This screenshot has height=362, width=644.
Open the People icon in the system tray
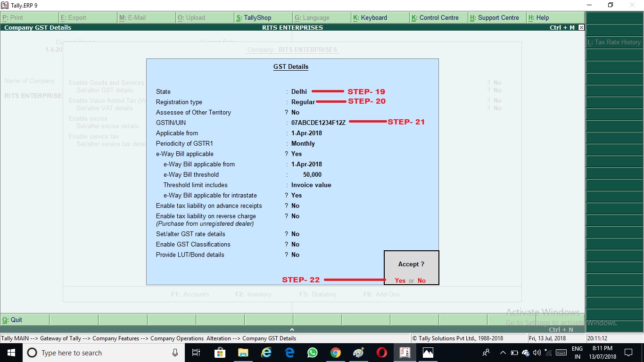(x=486, y=353)
